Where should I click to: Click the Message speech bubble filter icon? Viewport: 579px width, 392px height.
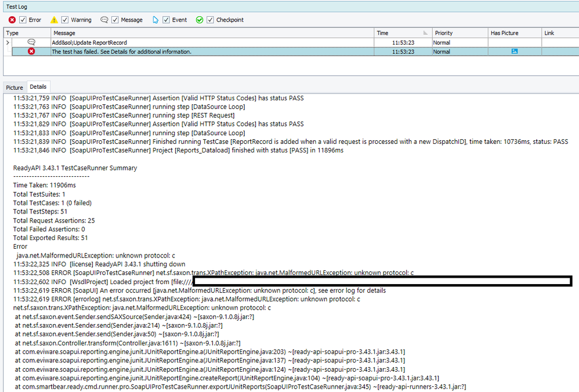point(104,20)
